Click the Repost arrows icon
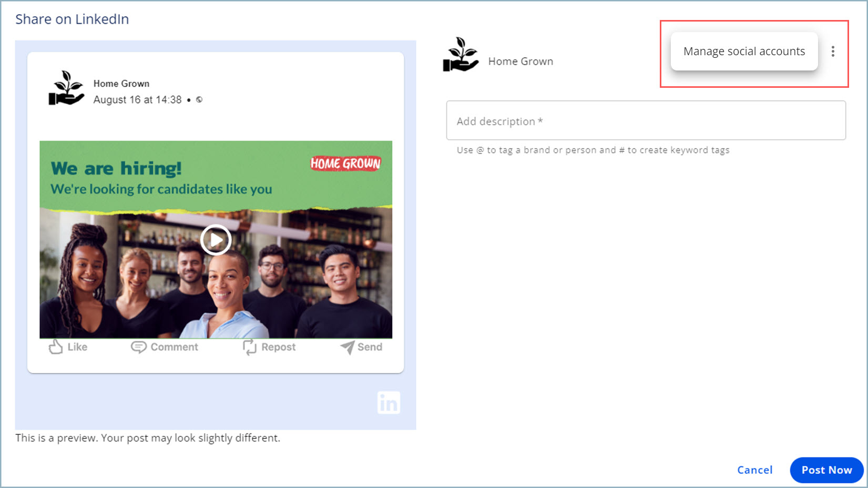The height and width of the screenshot is (488, 868). click(250, 347)
